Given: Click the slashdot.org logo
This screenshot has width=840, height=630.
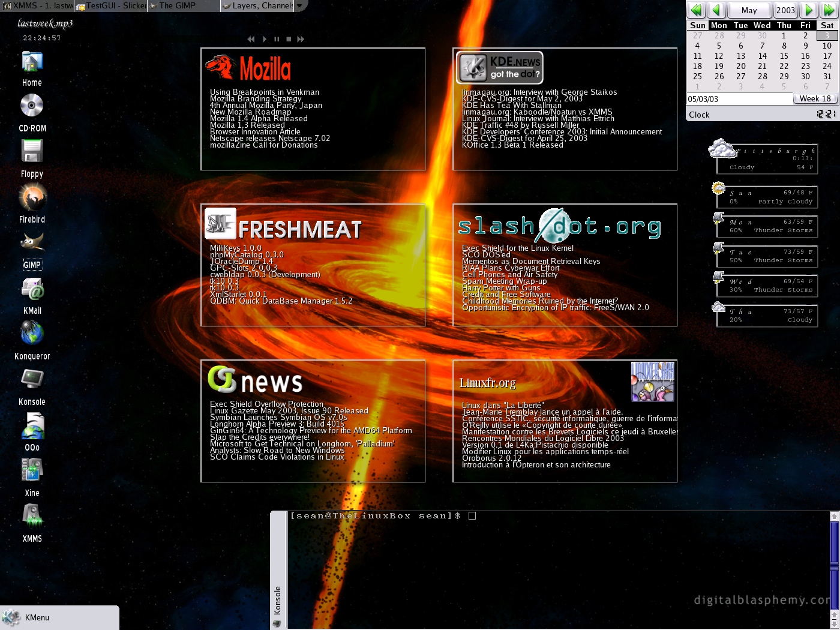Looking at the screenshot, I should 559,226.
